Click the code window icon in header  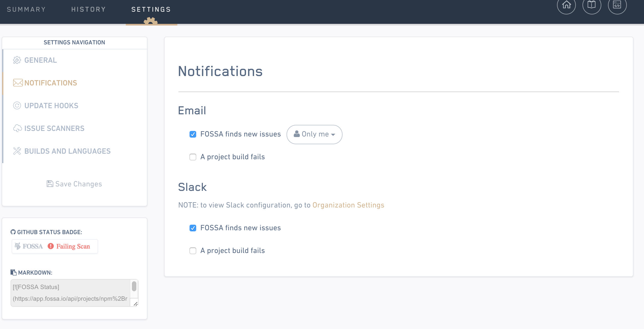(617, 5)
